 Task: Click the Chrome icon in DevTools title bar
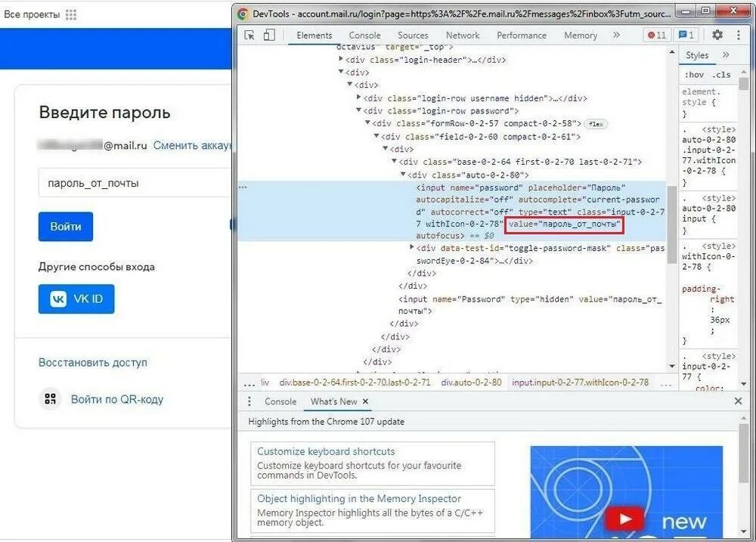[243, 14]
